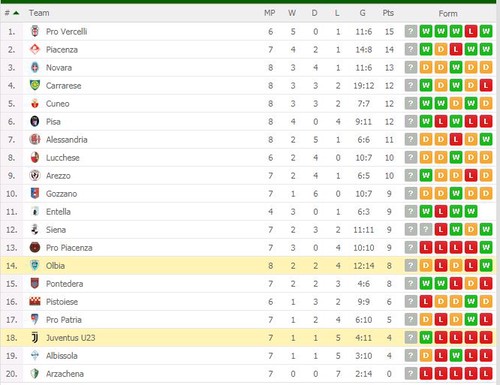Open the Piacenza team link
Viewport: 500px width, 385px height.
62,50
